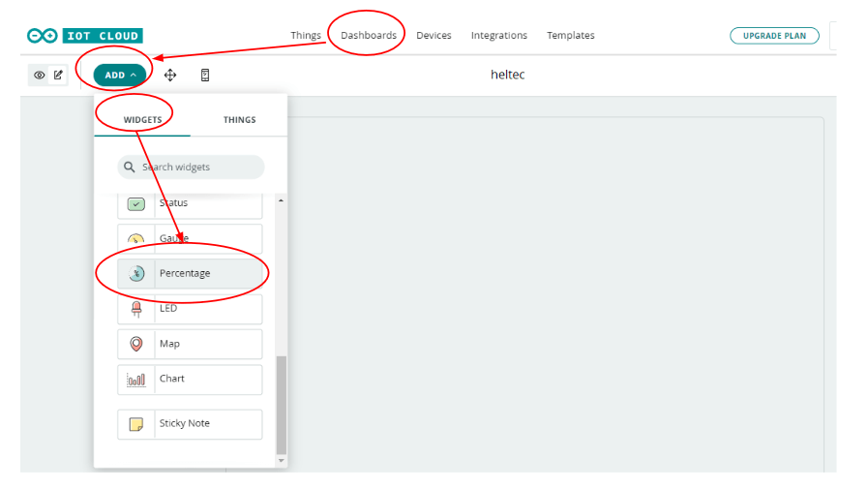868x489 pixels.
Task: Add the Status widget
Action: pyautogui.click(x=190, y=203)
